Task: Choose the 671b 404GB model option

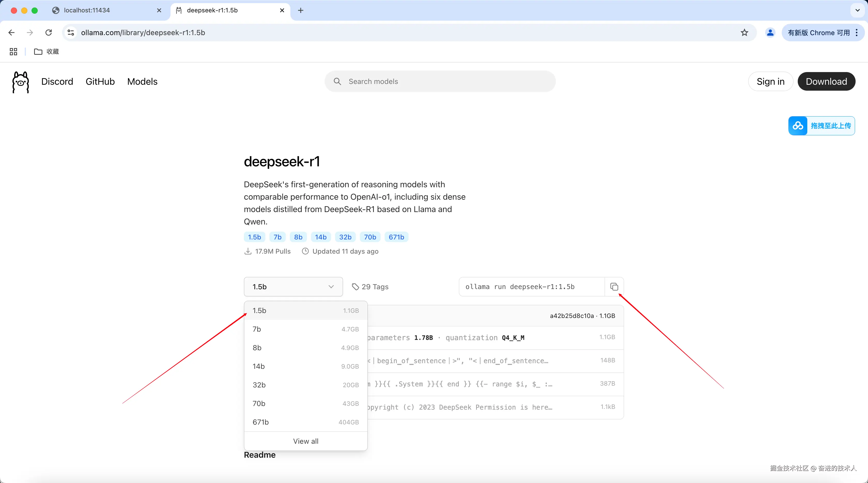Action: tap(305, 422)
